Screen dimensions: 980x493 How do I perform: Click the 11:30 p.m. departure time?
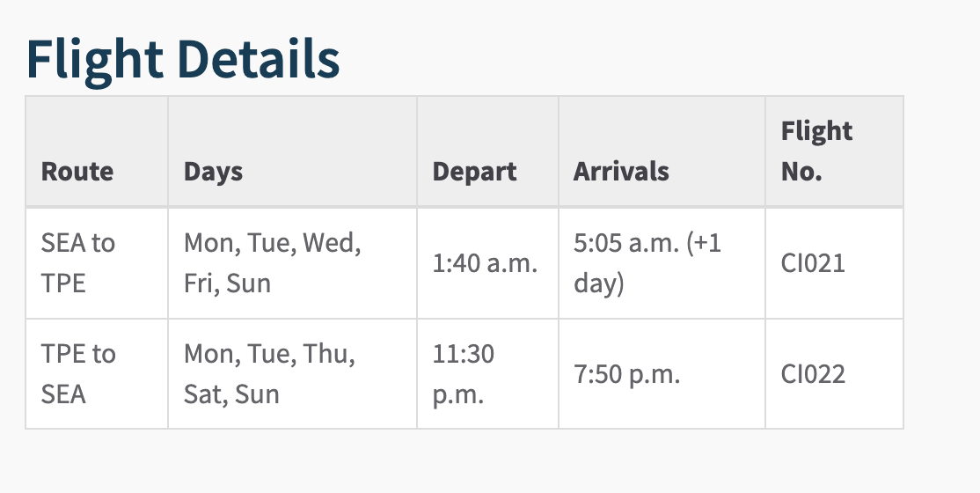click(x=463, y=373)
